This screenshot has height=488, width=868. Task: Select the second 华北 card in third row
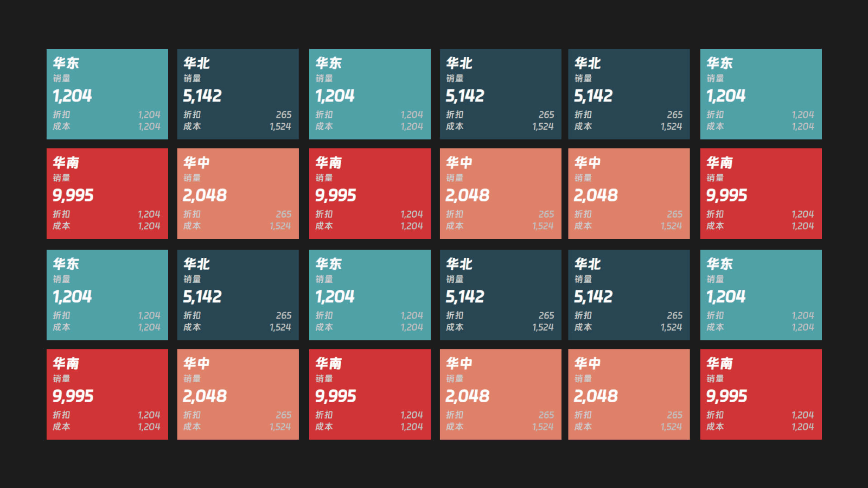point(501,295)
